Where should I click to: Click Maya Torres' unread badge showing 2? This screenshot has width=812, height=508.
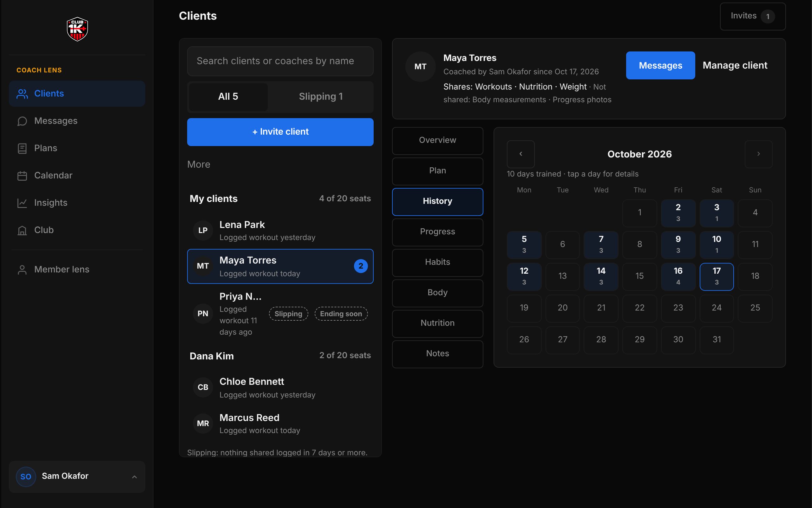coord(361,266)
